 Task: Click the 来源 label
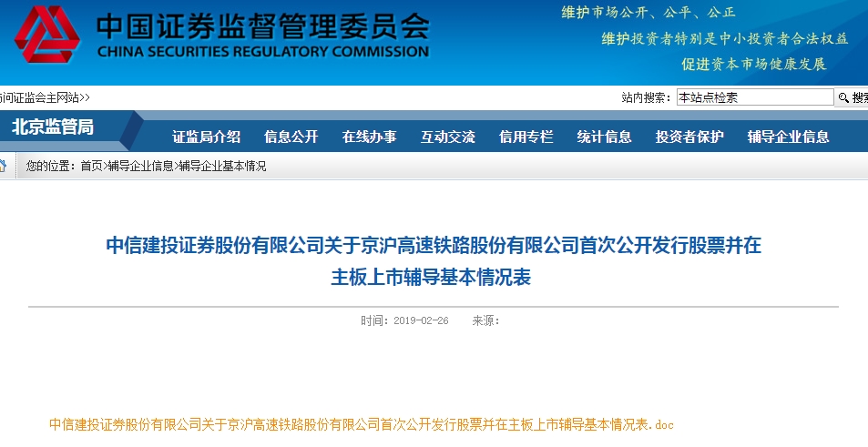485,320
